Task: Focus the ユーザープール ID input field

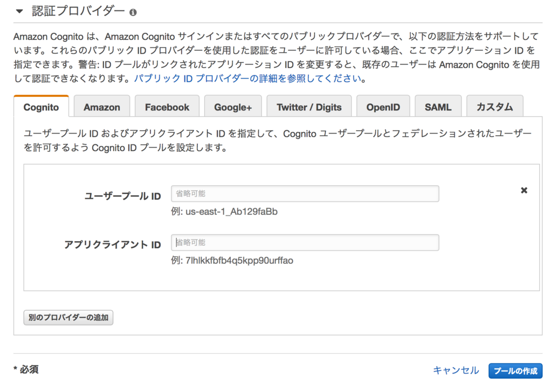Action: [305, 194]
